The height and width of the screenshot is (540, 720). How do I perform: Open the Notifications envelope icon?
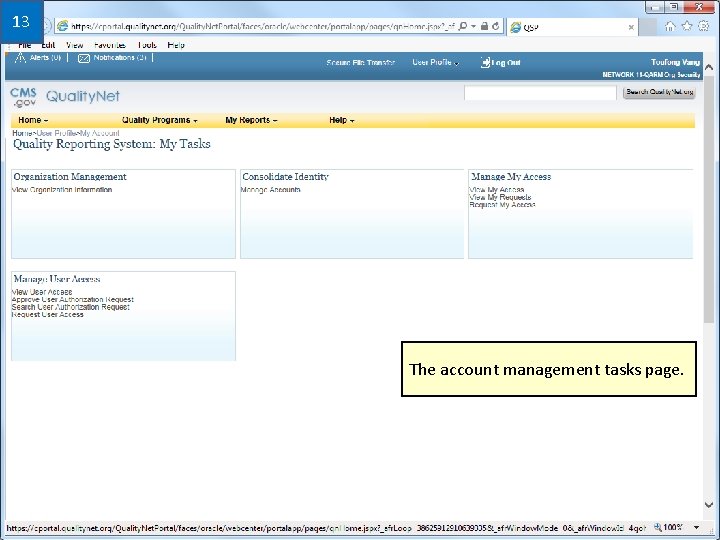coord(84,58)
